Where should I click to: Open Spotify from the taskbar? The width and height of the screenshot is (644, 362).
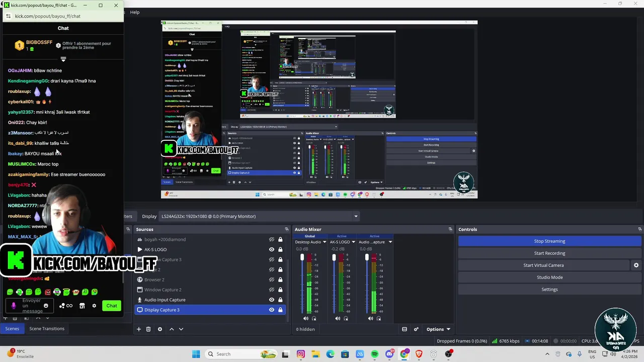pyautogui.click(x=374, y=354)
